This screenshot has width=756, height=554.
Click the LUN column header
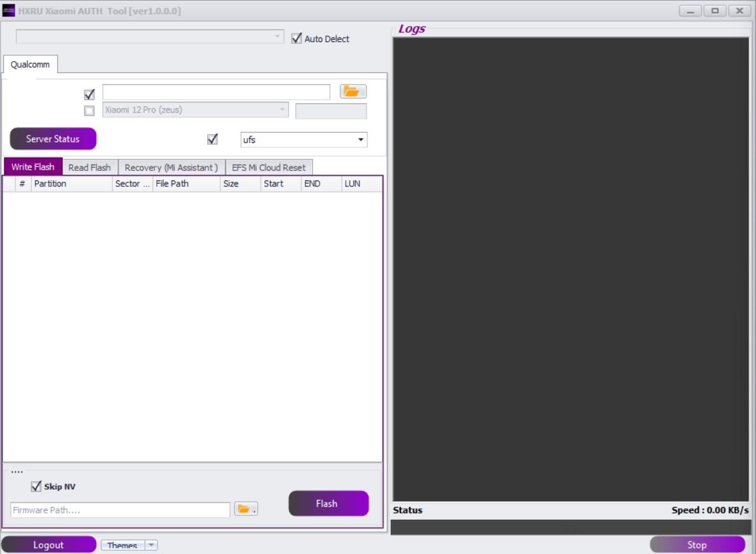361,184
